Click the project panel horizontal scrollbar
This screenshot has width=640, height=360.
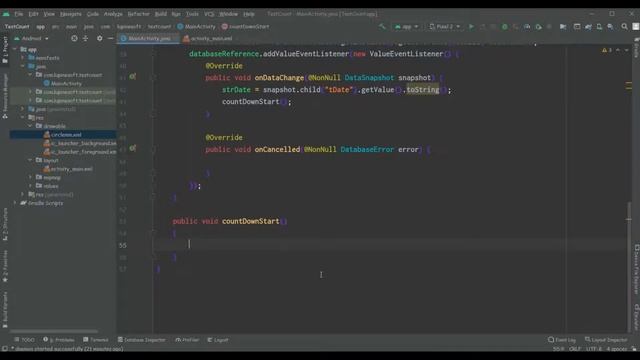(x=54, y=331)
